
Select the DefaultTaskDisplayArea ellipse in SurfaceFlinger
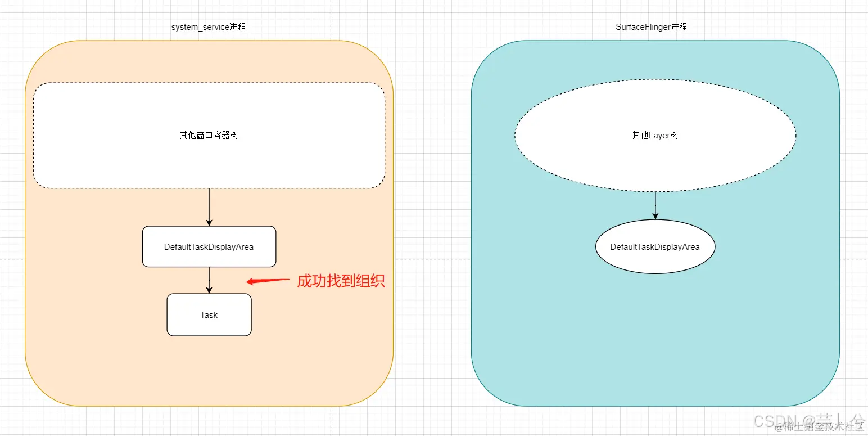tap(655, 247)
